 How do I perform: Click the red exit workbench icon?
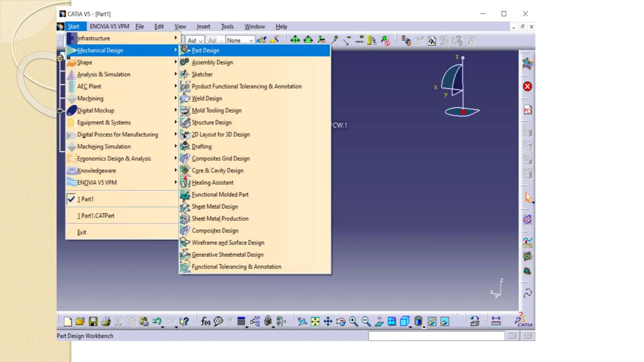click(527, 86)
